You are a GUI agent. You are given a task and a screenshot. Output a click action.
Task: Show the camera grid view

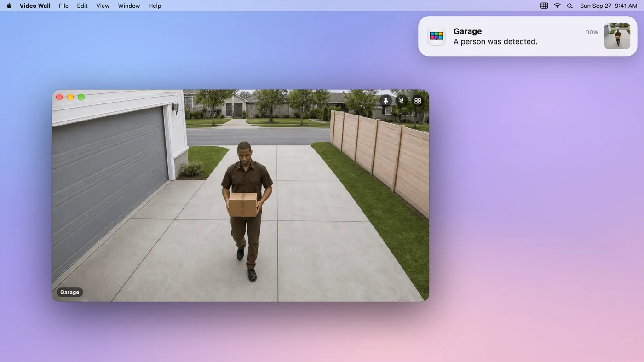(x=418, y=101)
